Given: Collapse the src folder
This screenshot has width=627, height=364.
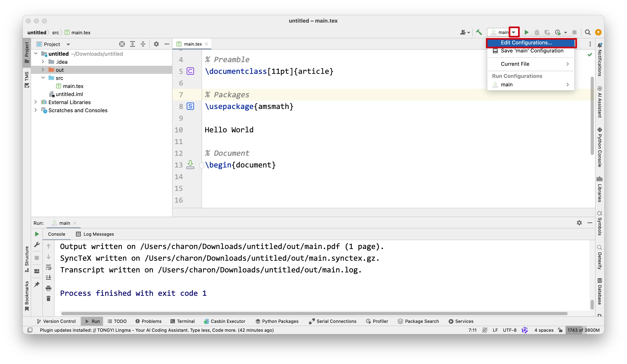Looking at the screenshot, I should click(43, 77).
